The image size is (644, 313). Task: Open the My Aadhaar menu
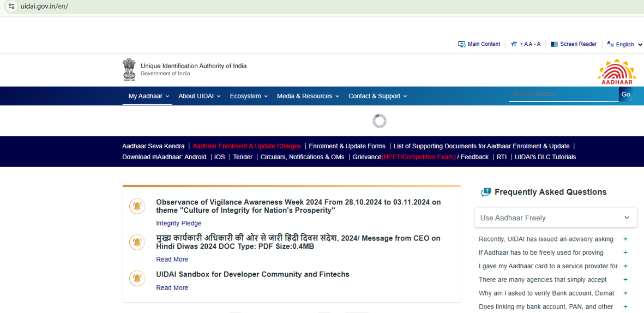coord(148,96)
